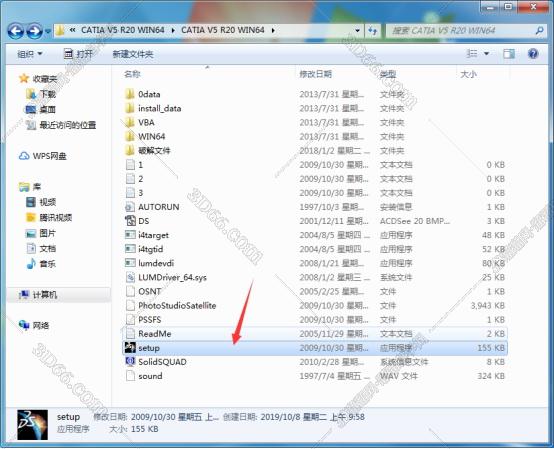Sort by 大小 column header
Image resolution: width=554 pixels, height=449 pixels.
tap(468, 74)
